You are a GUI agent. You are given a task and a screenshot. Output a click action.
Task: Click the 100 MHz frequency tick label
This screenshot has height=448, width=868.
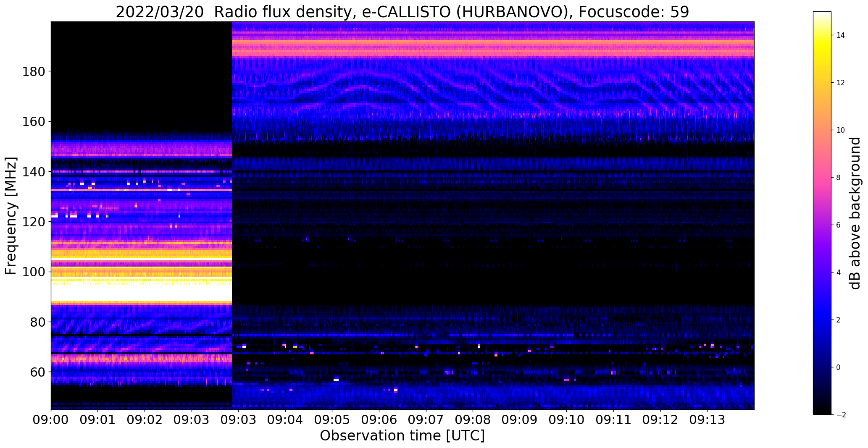pos(34,272)
